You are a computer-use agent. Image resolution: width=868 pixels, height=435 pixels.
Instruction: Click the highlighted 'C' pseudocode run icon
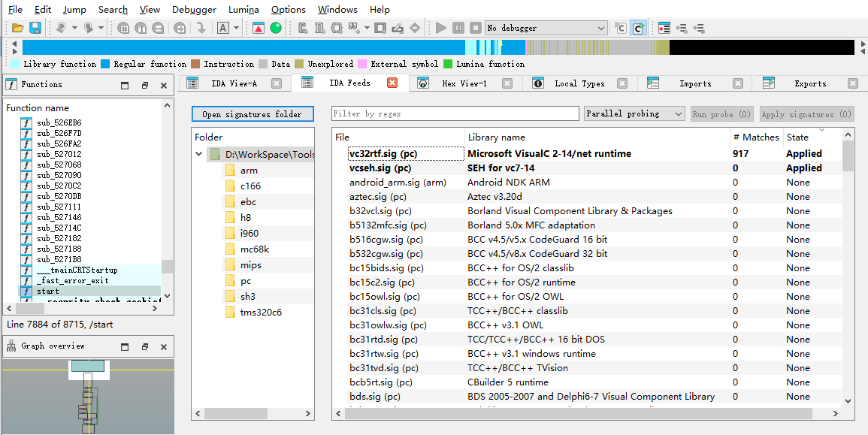pos(638,28)
